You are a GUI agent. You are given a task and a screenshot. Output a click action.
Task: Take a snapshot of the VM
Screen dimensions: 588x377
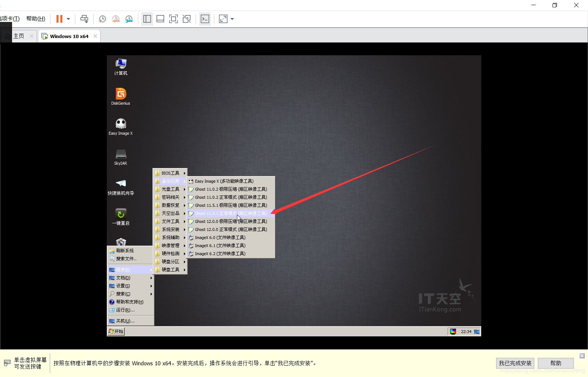102,19
